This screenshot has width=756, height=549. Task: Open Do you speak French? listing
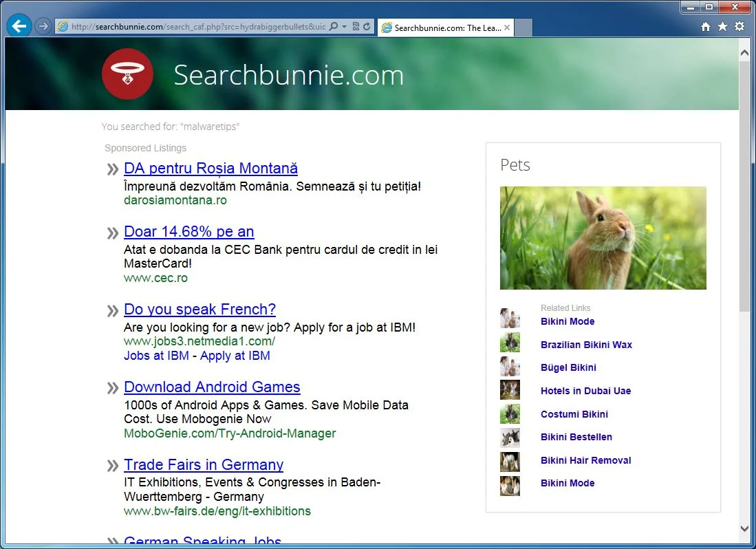coord(199,309)
